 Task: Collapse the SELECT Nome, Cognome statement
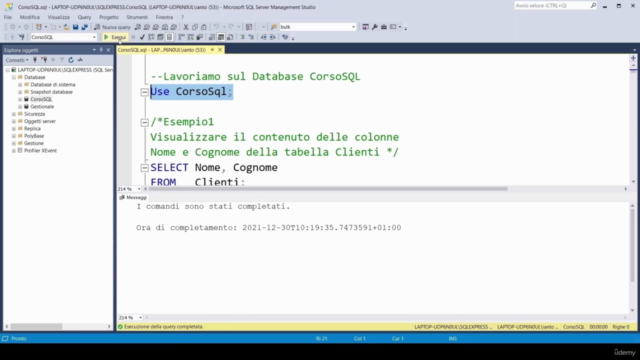click(x=144, y=168)
